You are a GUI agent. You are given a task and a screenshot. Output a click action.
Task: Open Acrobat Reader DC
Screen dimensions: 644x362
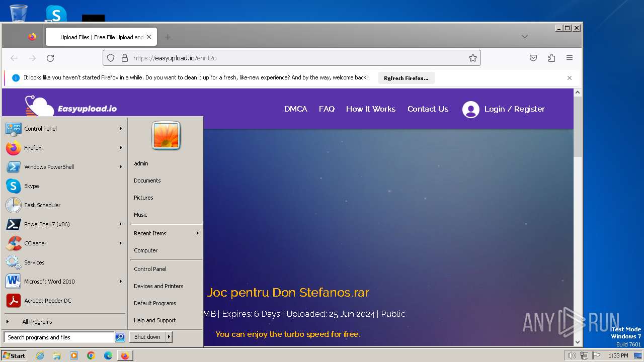coord(64,301)
